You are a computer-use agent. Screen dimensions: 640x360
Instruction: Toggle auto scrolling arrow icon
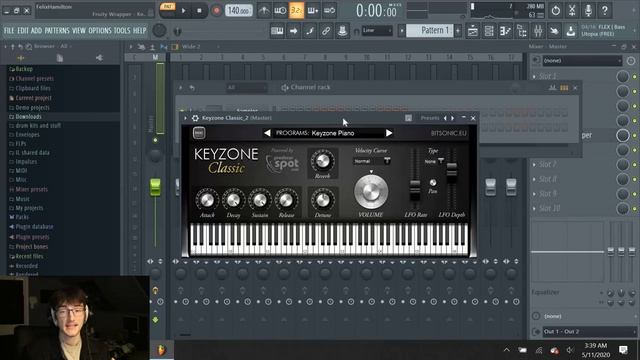pos(293,31)
